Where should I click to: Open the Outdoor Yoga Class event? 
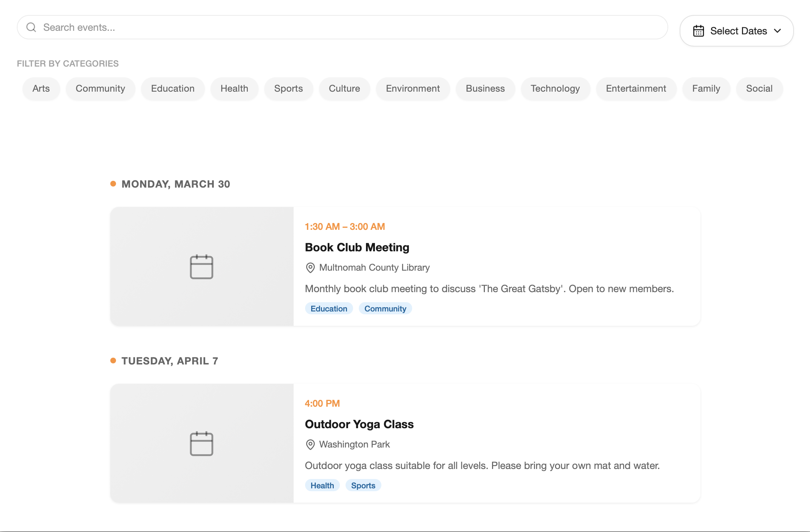(x=359, y=424)
